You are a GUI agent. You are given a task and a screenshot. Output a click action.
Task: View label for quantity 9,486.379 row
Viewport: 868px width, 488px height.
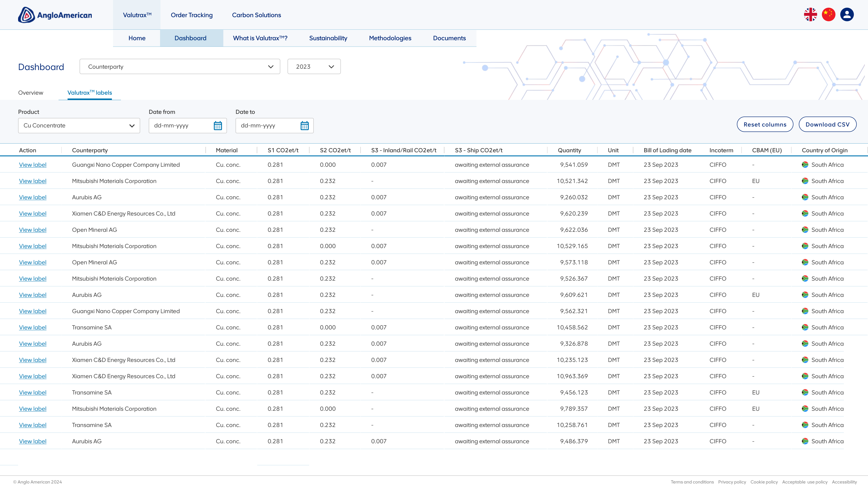pos(33,441)
